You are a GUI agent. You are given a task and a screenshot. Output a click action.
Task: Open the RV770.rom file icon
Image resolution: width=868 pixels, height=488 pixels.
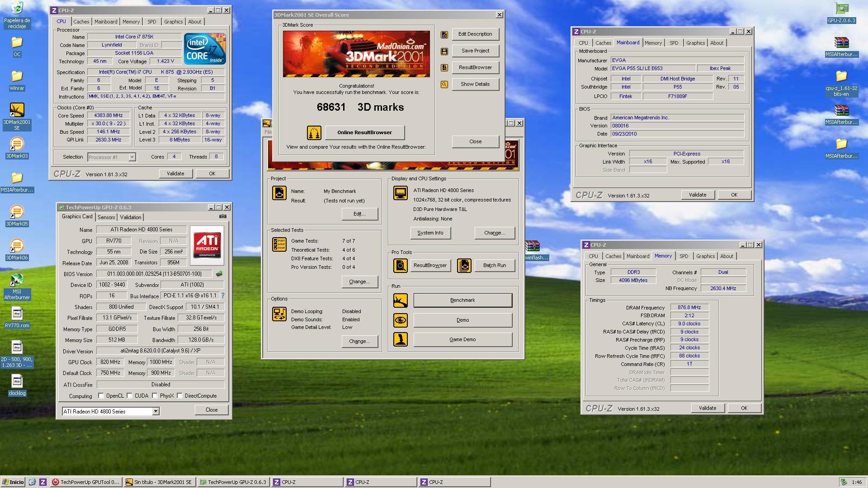pos(17,318)
